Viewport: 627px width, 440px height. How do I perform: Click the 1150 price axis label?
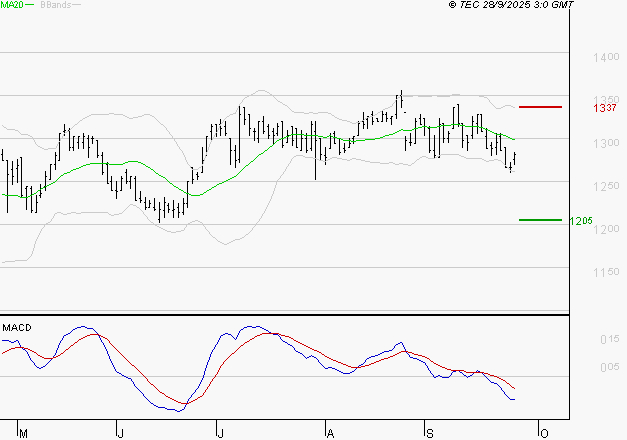coord(606,272)
